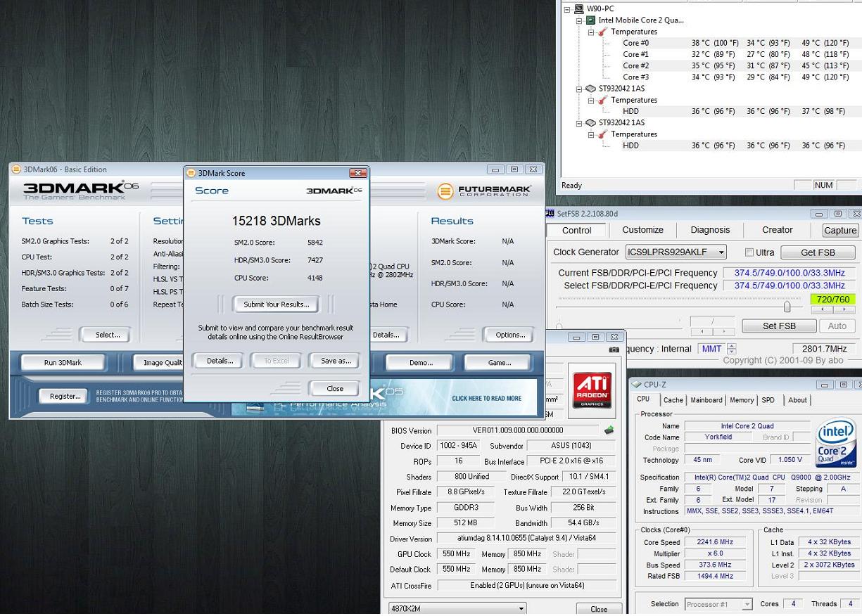
Task: Click the FSB frequency slider handle in SetFSB
Action: point(787,306)
